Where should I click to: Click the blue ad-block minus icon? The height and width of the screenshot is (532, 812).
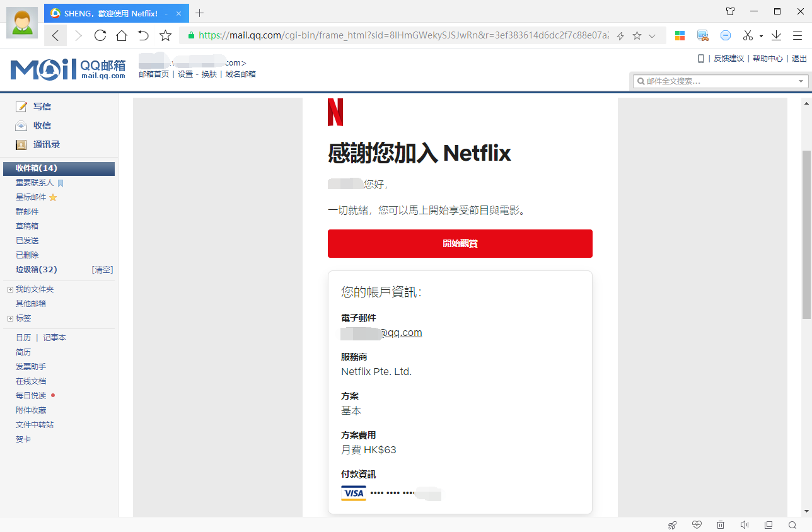click(726, 36)
